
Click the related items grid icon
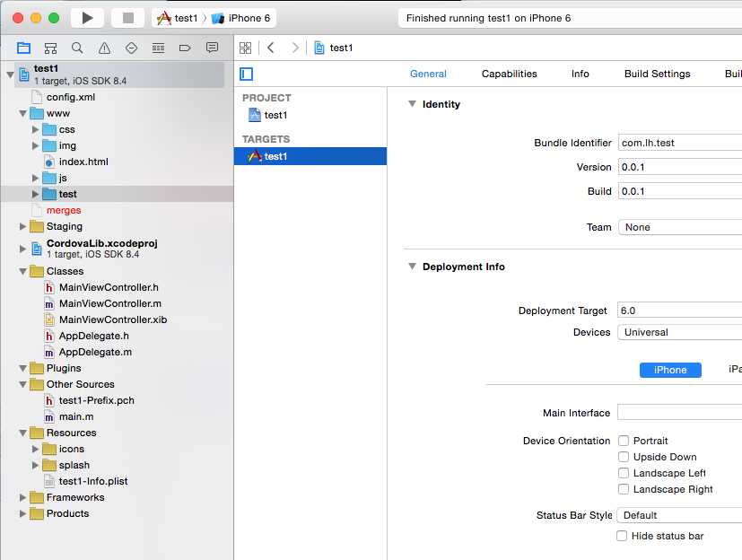point(245,48)
